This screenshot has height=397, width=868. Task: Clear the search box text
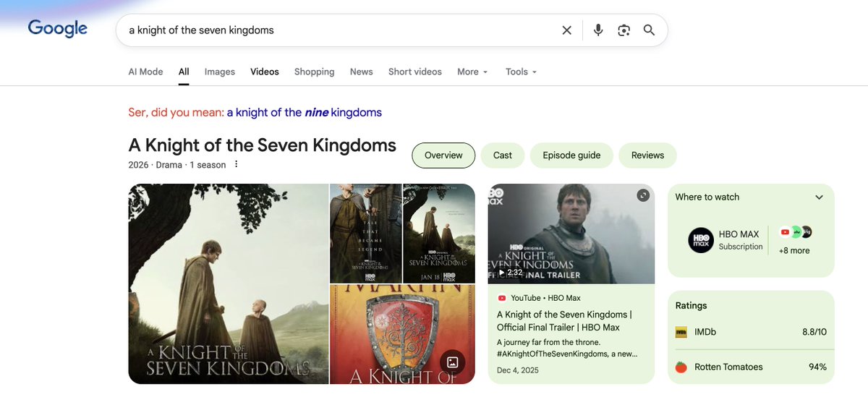pos(567,30)
